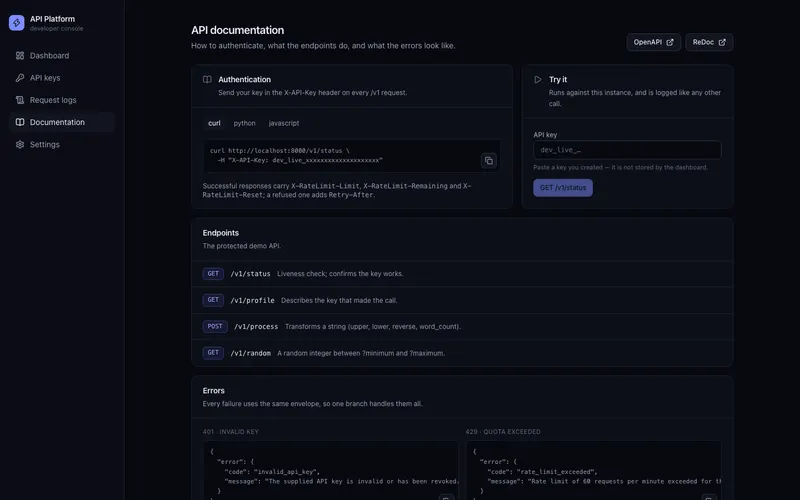Open Settings from the sidebar
The height and width of the screenshot is (500, 800).
62,144
